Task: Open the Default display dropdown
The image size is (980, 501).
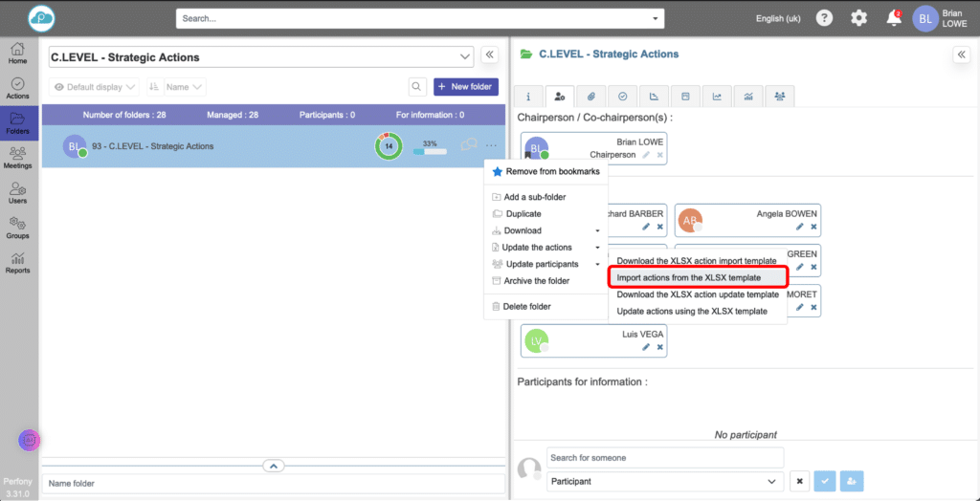Action: 95,87
